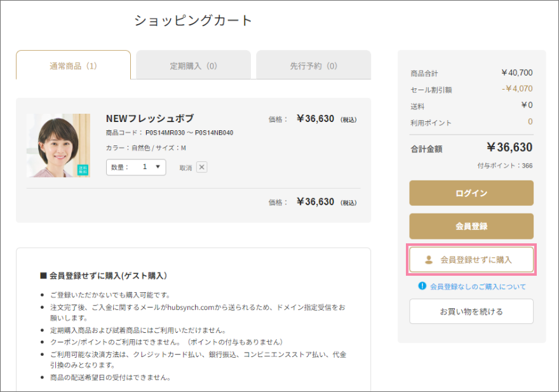Click the ▼ arrow on the quantity selector

pos(158,167)
